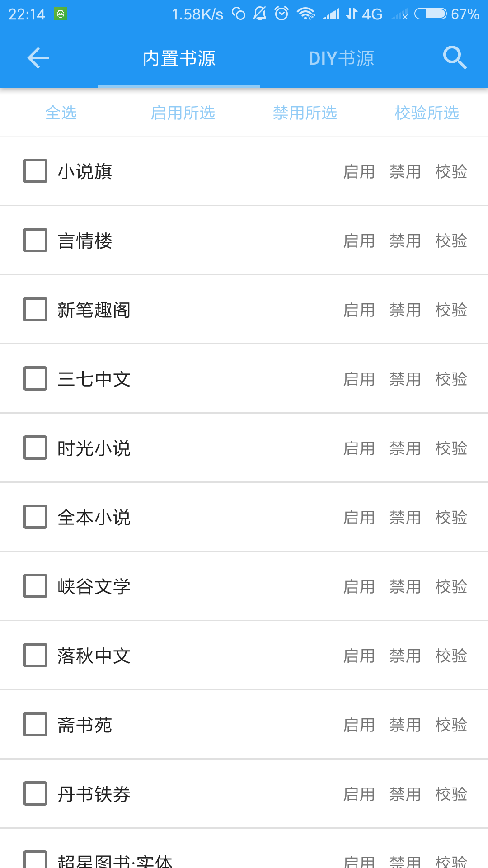
Task: Open the search magnifier icon
Action: (454, 58)
